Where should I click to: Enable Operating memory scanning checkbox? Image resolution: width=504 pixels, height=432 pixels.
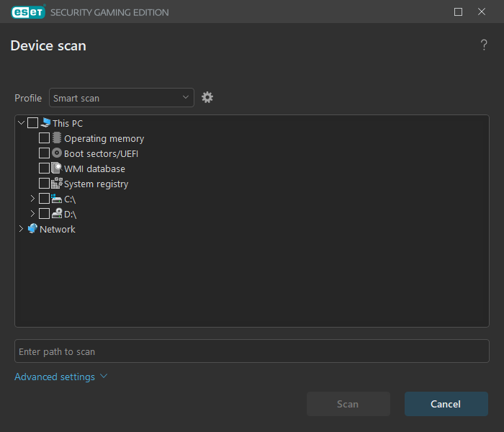(44, 138)
